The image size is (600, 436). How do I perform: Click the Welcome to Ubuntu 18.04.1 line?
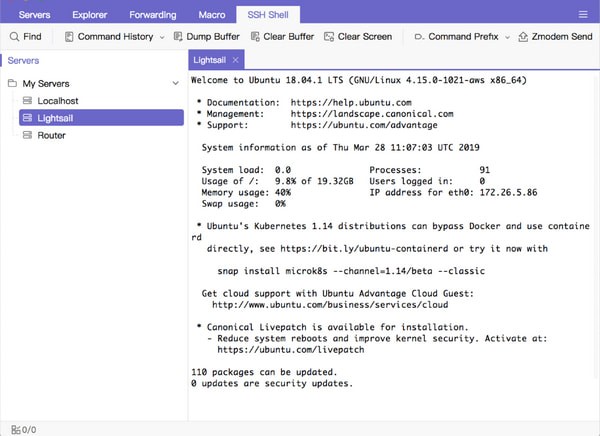[x=359, y=80]
